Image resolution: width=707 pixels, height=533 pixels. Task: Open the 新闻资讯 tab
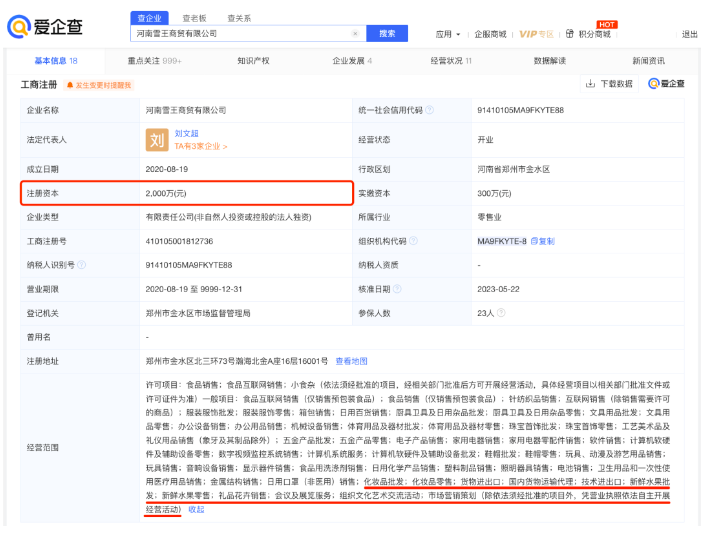coord(648,60)
